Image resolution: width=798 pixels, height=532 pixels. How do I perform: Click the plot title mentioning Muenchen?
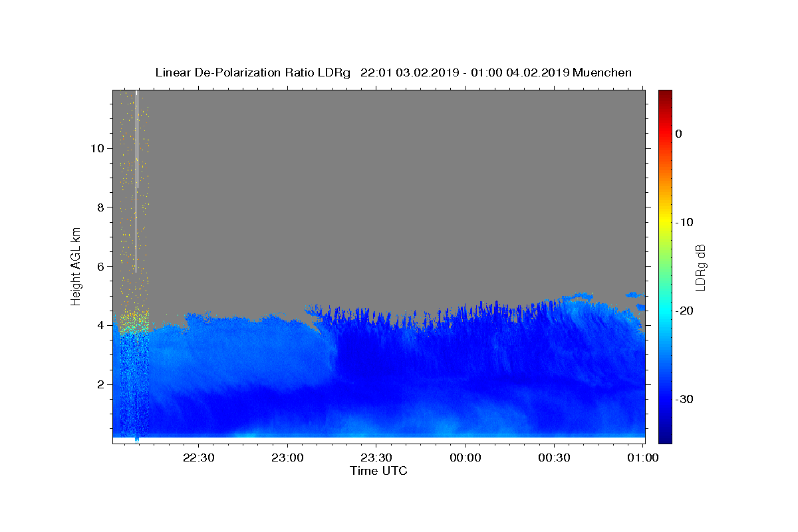(393, 72)
